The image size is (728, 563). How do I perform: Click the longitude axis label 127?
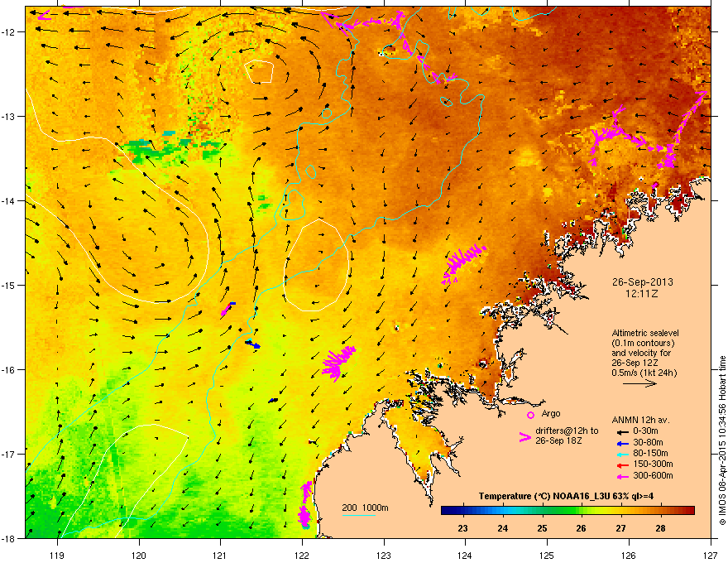pyautogui.click(x=711, y=555)
